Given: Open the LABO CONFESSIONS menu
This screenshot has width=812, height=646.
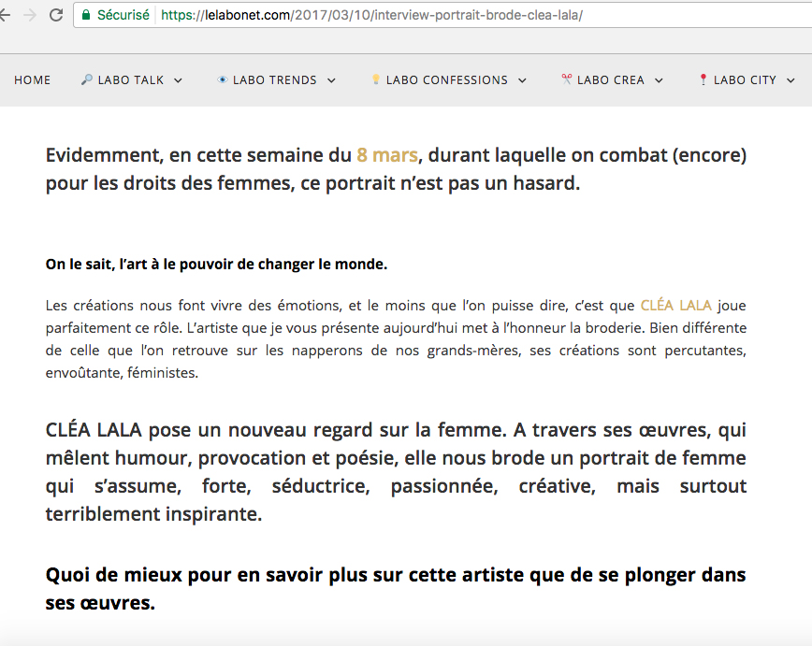Looking at the screenshot, I should pyautogui.click(x=447, y=80).
